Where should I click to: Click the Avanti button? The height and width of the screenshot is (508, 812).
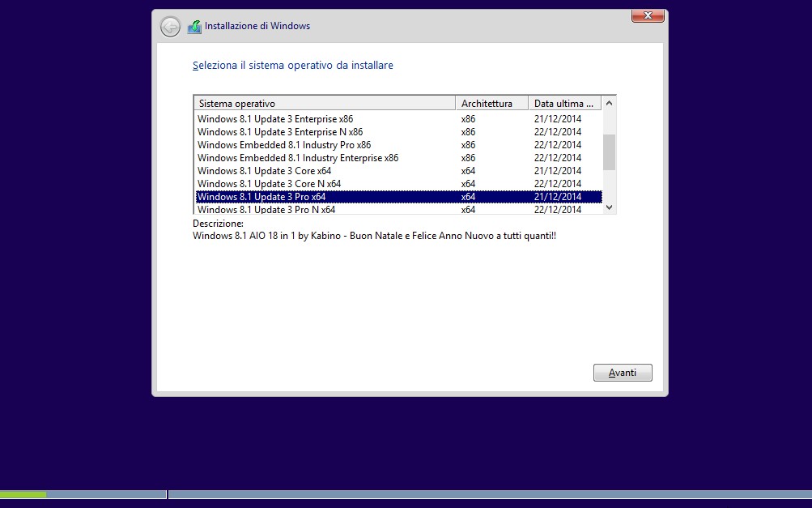[x=623, y=373]
